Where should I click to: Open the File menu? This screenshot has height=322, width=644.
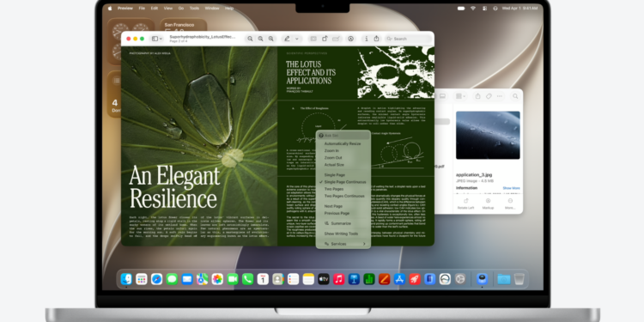pos(142,9)
